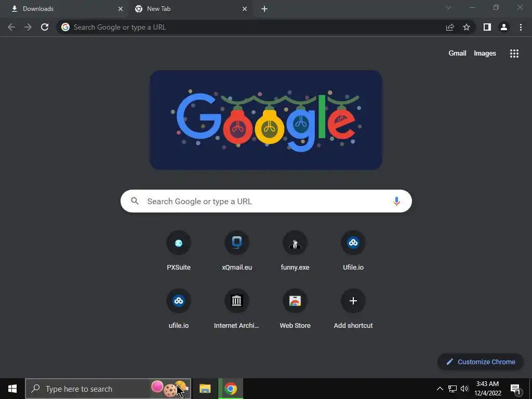This screenshot has height=399, width=532.
Task: Click the Google holiday lights doodle
Action: (266, 120)
